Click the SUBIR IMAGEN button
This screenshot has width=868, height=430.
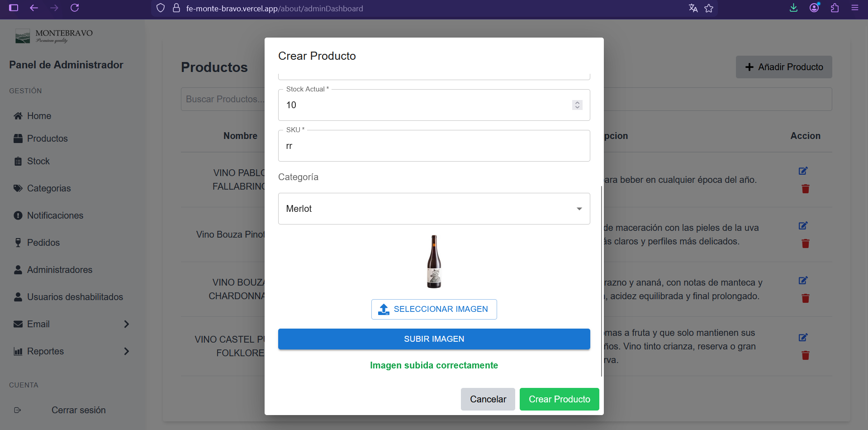tap(434, 339)
